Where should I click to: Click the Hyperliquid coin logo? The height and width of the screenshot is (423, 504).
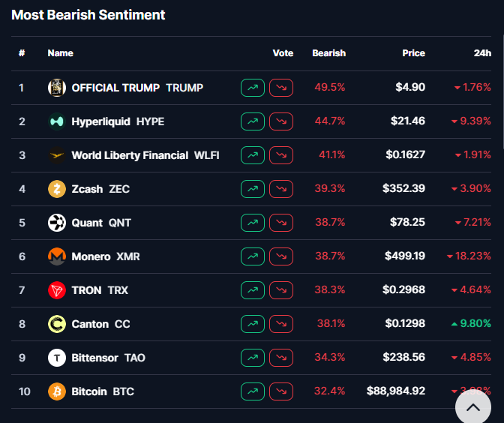coord(57,121)
